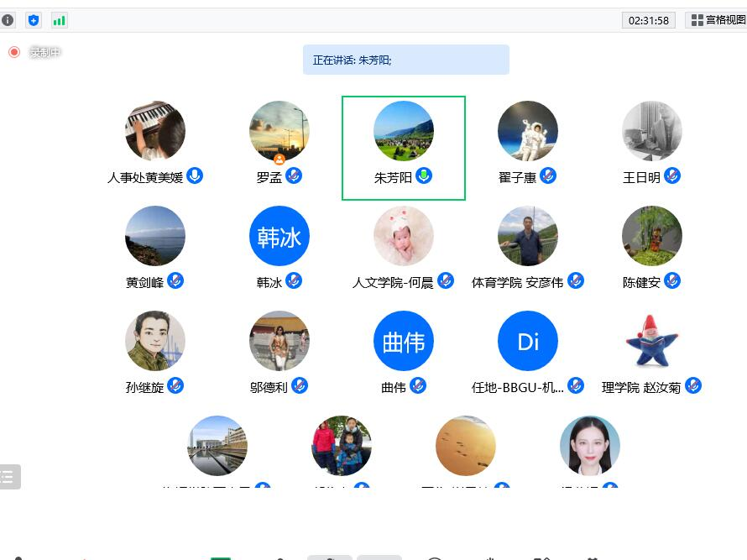Click the 02:31:58 meeting timer

coord(649,20)
